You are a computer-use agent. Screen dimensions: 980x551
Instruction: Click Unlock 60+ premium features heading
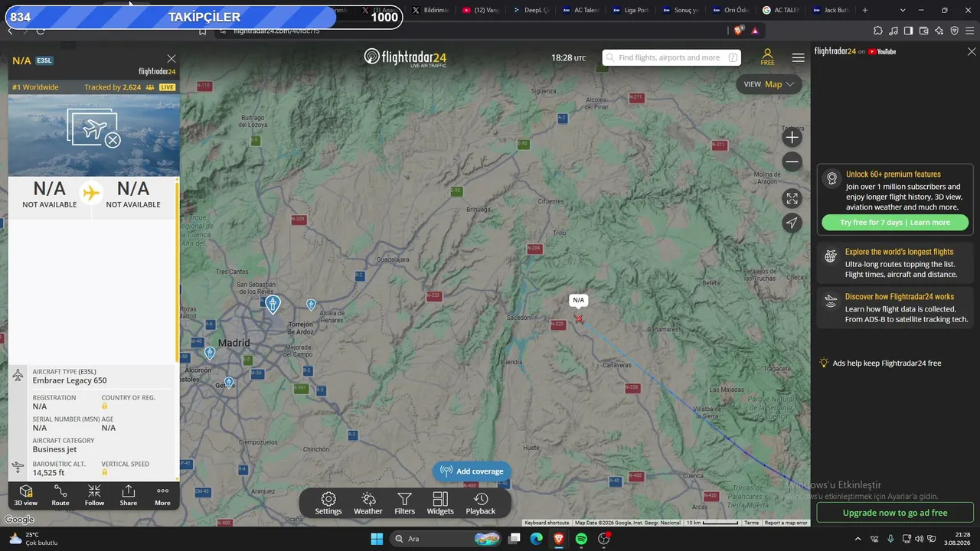point(893,174)
